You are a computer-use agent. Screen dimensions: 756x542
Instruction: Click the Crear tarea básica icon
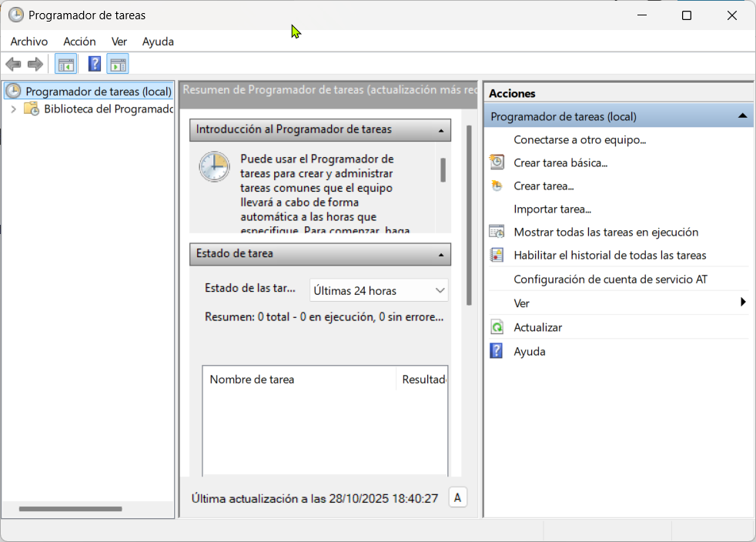(497, 162)
